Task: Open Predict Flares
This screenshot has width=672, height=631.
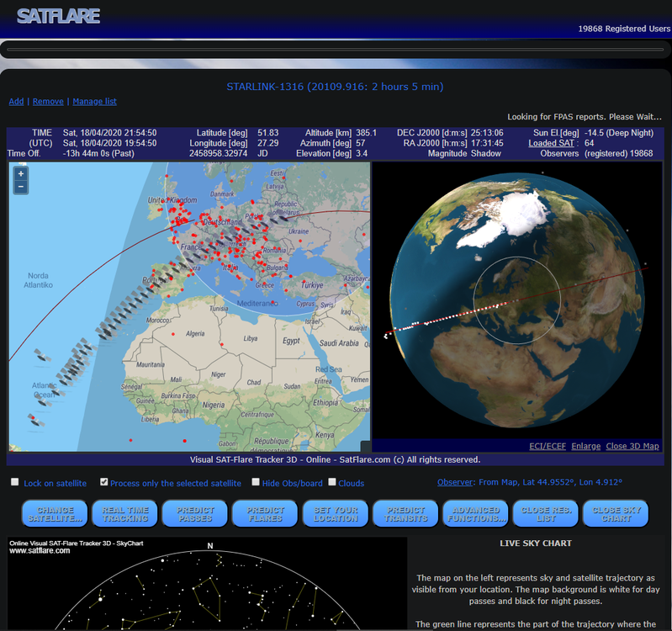Action: pos(265,513)
